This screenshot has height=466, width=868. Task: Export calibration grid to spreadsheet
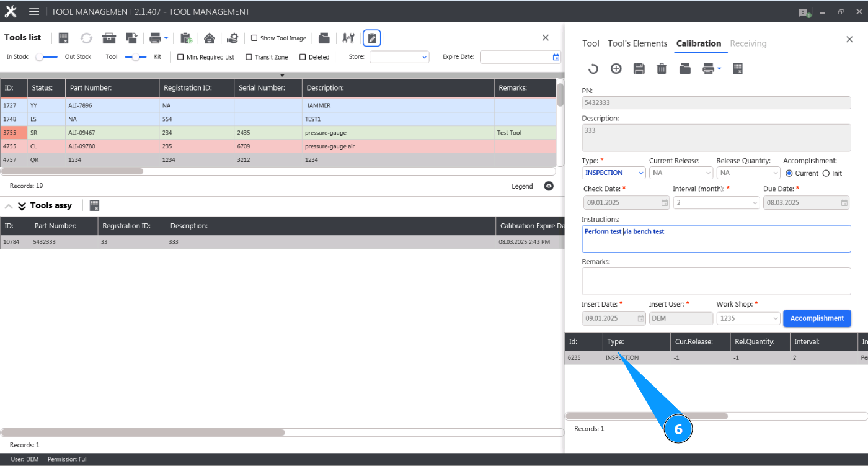(738, 69)
